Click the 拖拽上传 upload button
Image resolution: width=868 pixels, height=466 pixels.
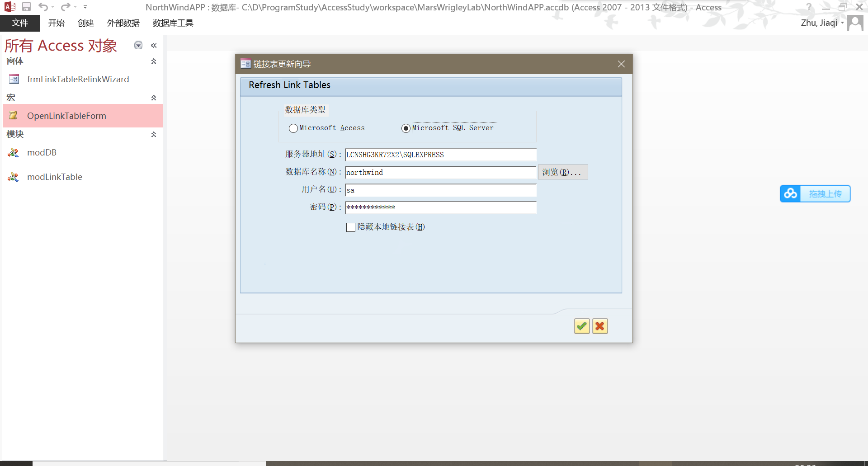tap(825, 193)
